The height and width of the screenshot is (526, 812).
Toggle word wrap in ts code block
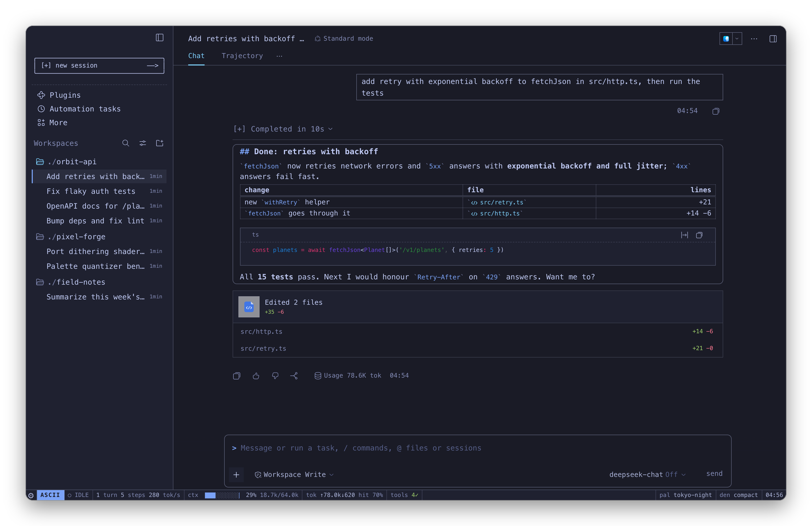pyautogui.click(x=684, y=235)
